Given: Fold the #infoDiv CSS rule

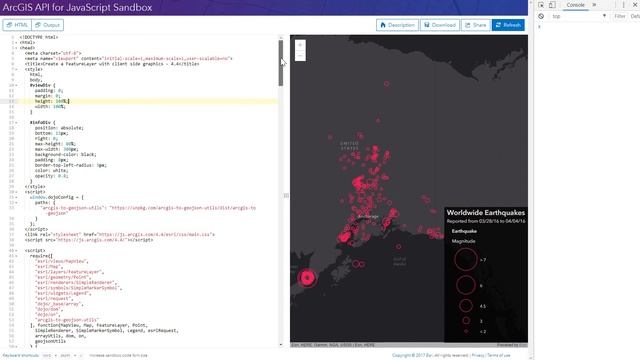Looking at the screenshot, I should pyautogui.click(x=16, y=122).
